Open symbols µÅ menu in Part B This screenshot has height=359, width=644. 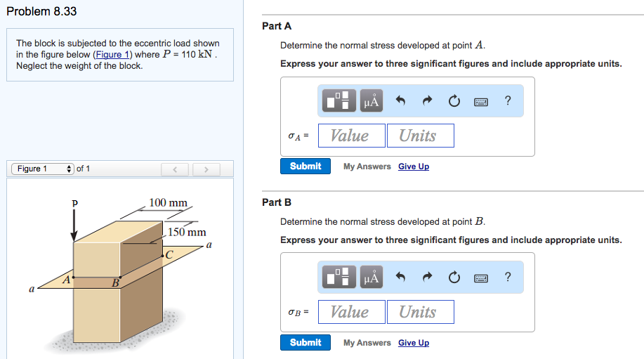372,277
